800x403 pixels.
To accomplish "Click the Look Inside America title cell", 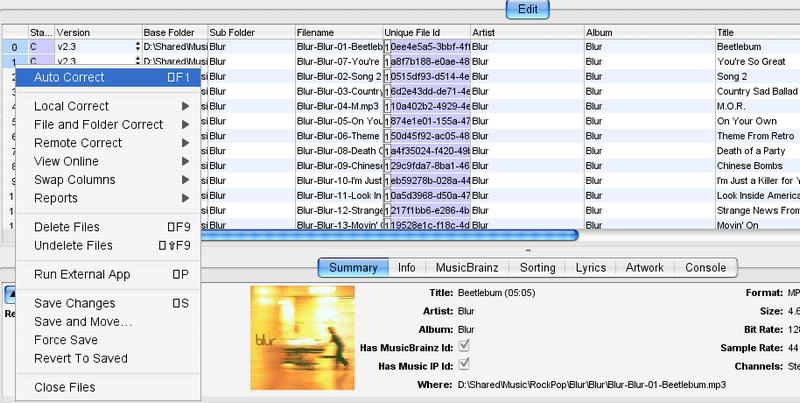I will point(758,196).
